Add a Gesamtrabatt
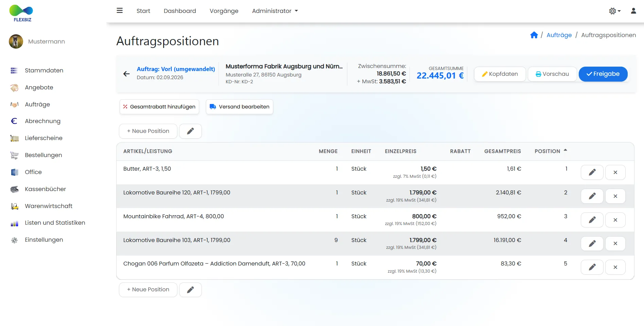The image size is (644, 326). point(159,107)
